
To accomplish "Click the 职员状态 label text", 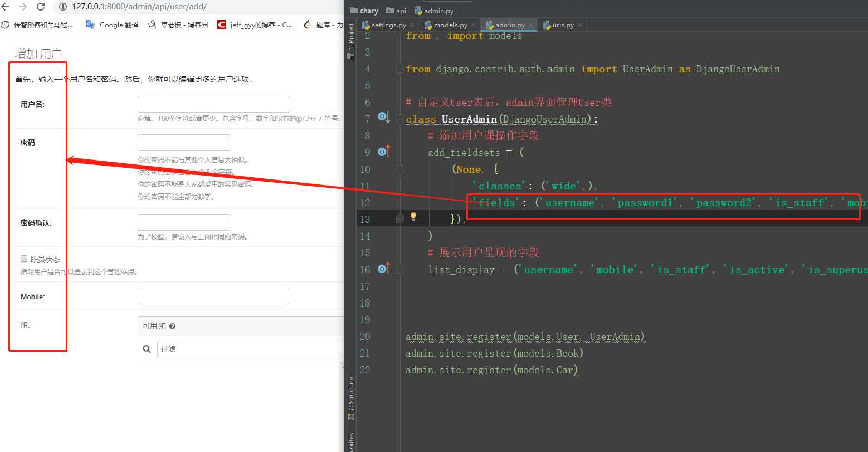I will [x=45, y=259].
